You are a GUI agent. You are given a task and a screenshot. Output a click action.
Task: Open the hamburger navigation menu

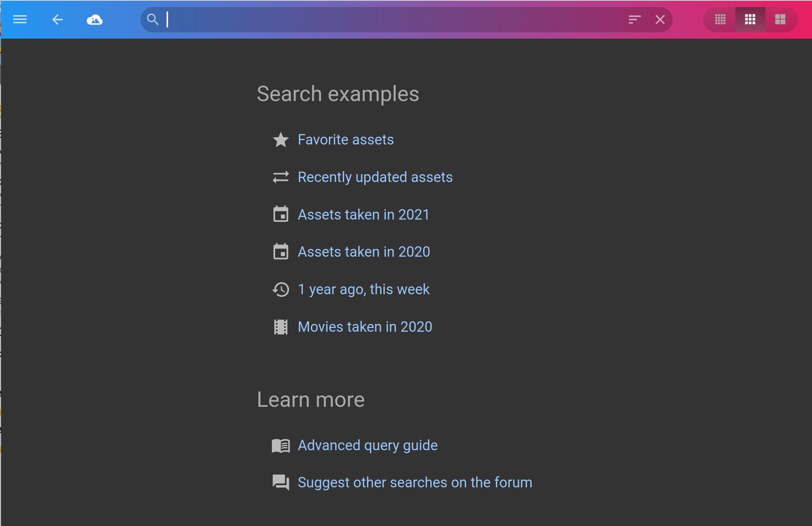pyautogui.click(x=20, y=19)
